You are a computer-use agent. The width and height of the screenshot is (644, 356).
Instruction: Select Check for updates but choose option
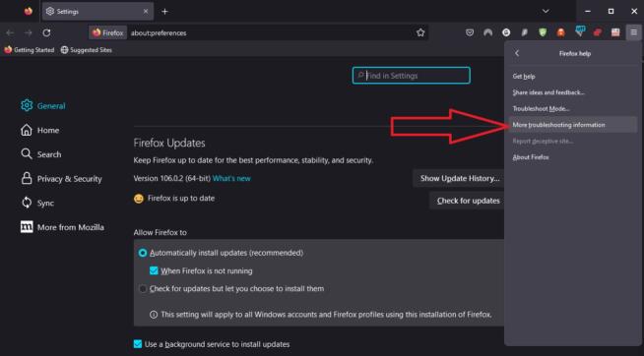143,289
